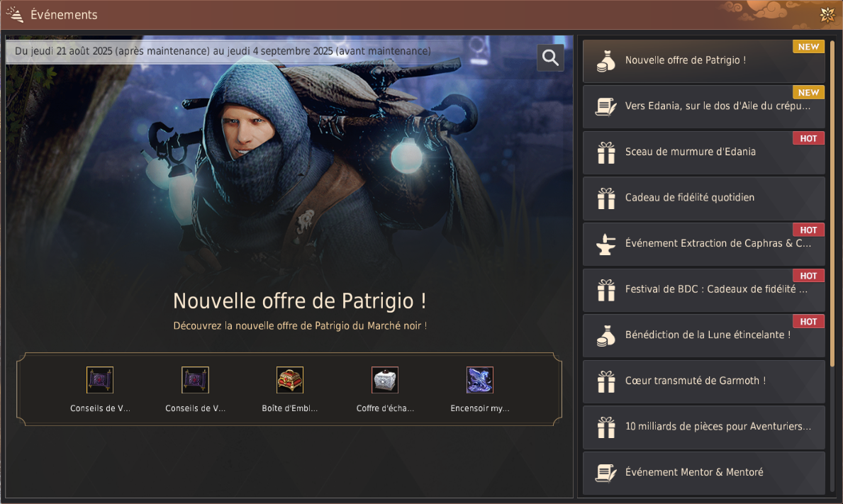Click NEW badge on Vers Edania entry
This screenshot has width=843, height=504.
(x=808, y=92)
